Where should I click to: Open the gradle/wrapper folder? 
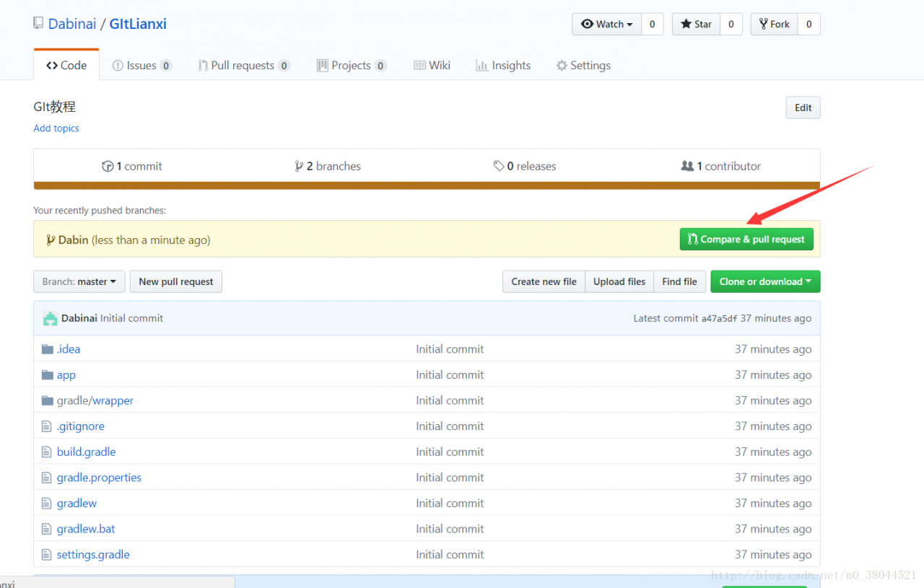point(95,400)
